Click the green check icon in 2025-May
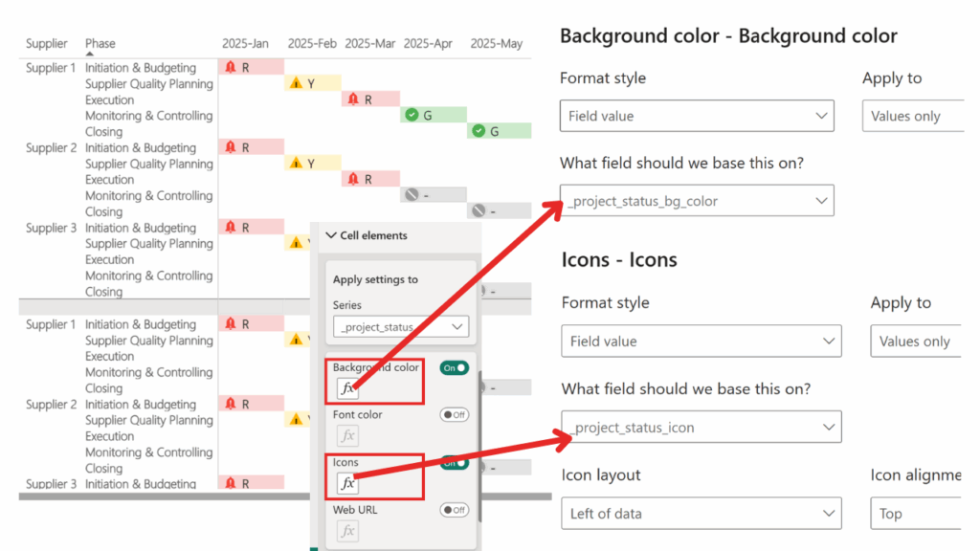The image size is (980, 551). [479, 131]
